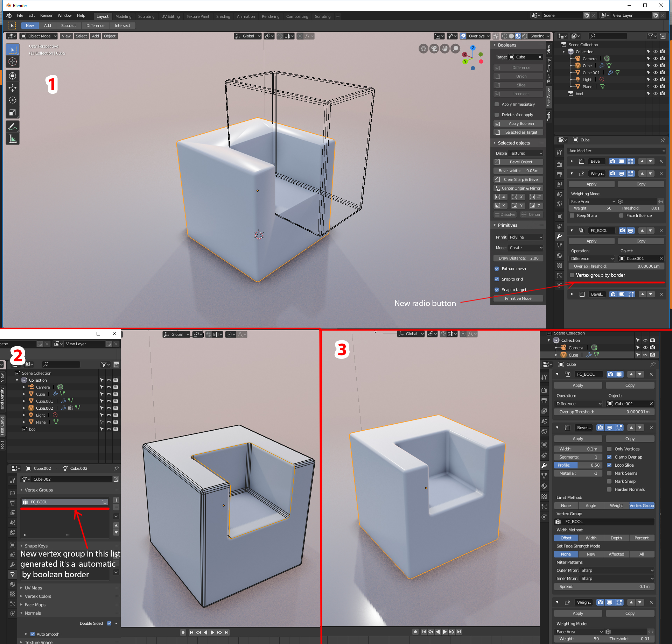Open the Render menu

[46, 15]
